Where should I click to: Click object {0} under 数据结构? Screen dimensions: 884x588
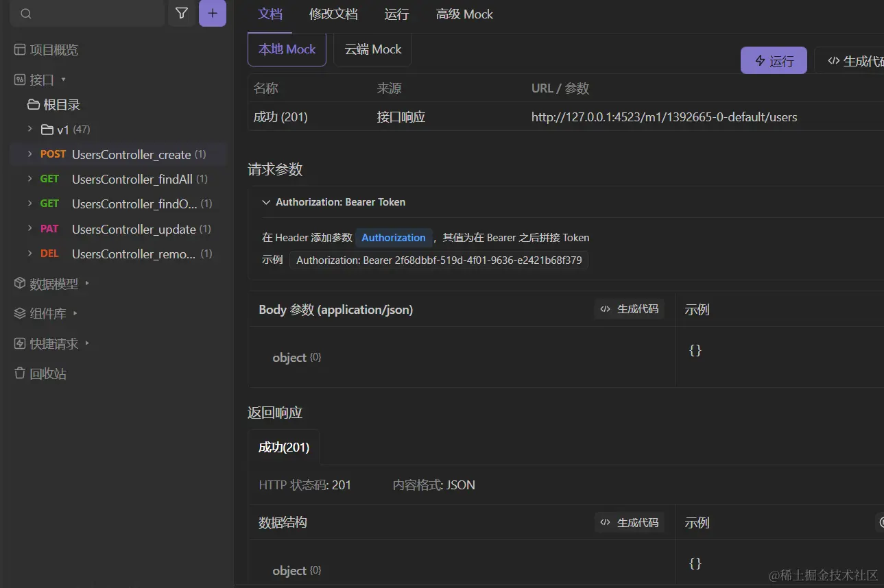297,571
